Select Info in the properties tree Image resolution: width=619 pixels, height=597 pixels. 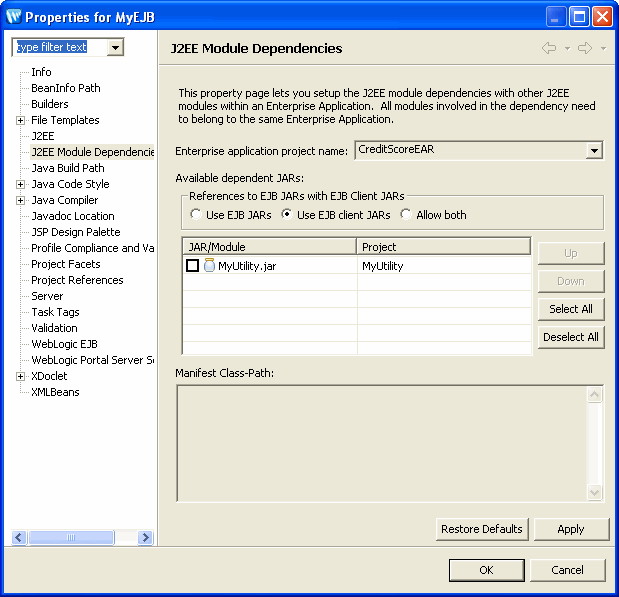coord(41,72)
